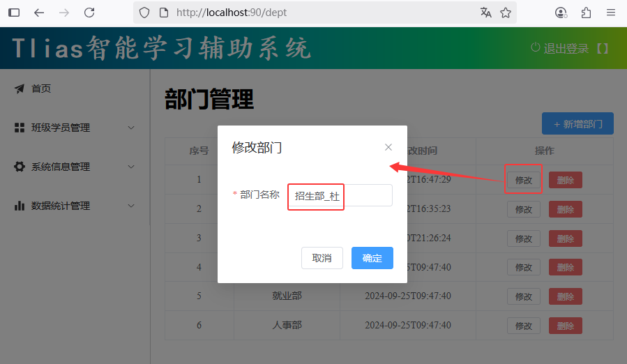Open the browser extensions icon
Screen dimensions: 627x364
586,13
